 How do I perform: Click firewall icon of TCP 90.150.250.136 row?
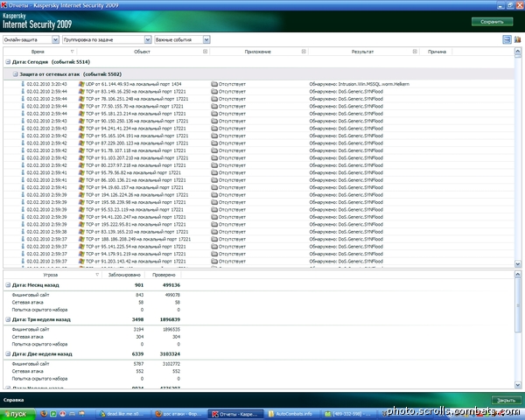pyautogui.click(x=81, y=121)
